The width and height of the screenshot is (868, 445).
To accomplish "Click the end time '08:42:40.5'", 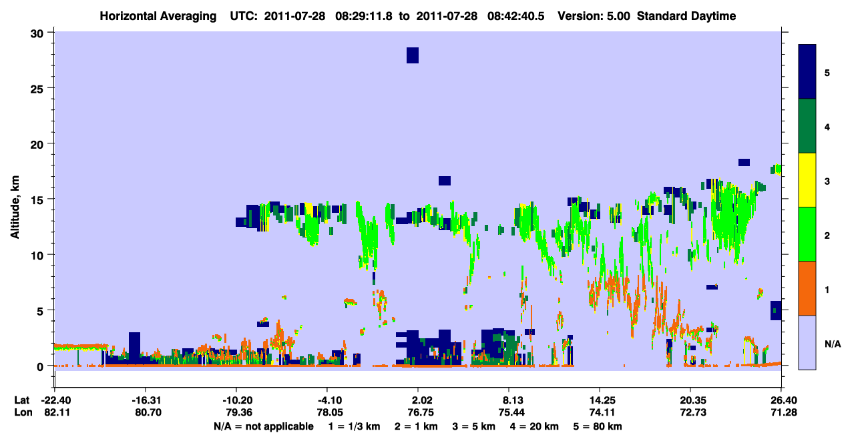I will point(517,16).
